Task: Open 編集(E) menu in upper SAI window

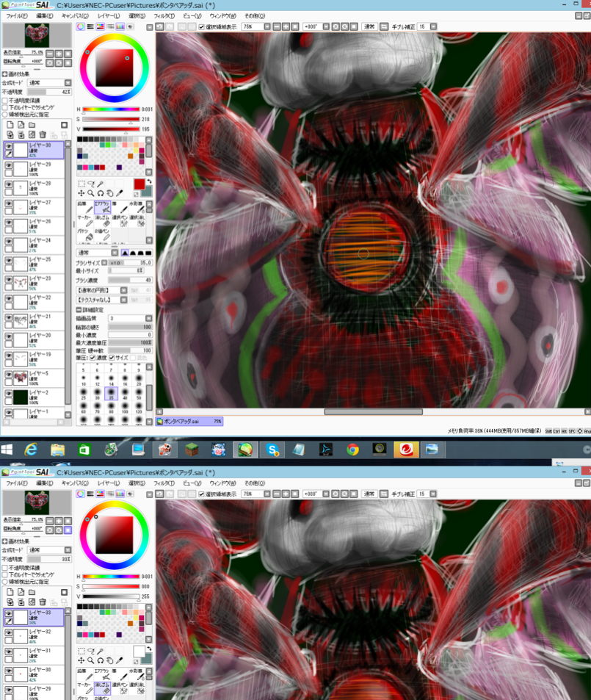Action: (44, 15)
